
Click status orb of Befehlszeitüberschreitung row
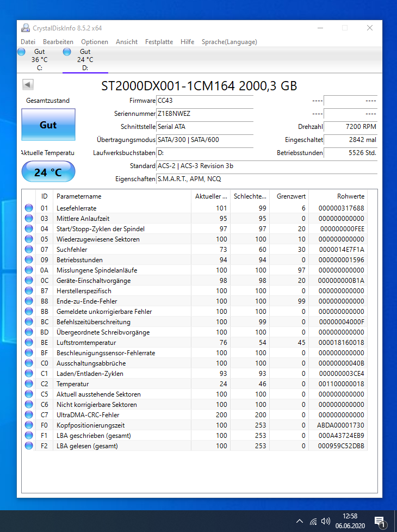tap(29, 321)
